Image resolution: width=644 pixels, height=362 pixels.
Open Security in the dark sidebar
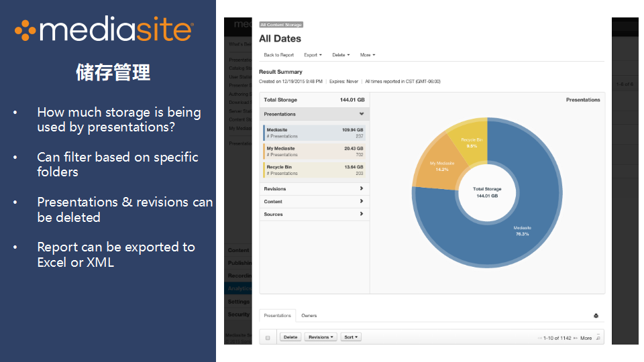tap(239, 314)
